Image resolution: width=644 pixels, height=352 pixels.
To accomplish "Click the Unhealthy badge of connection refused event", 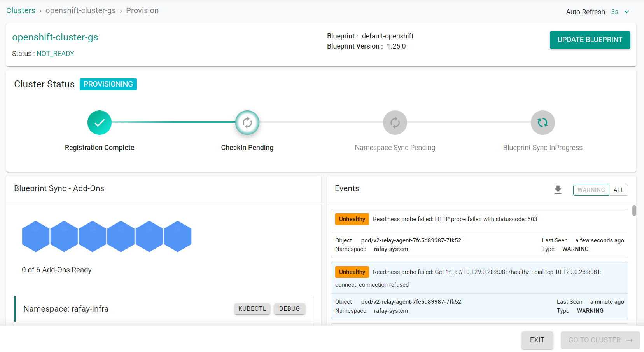I will (x=352, y=272).
